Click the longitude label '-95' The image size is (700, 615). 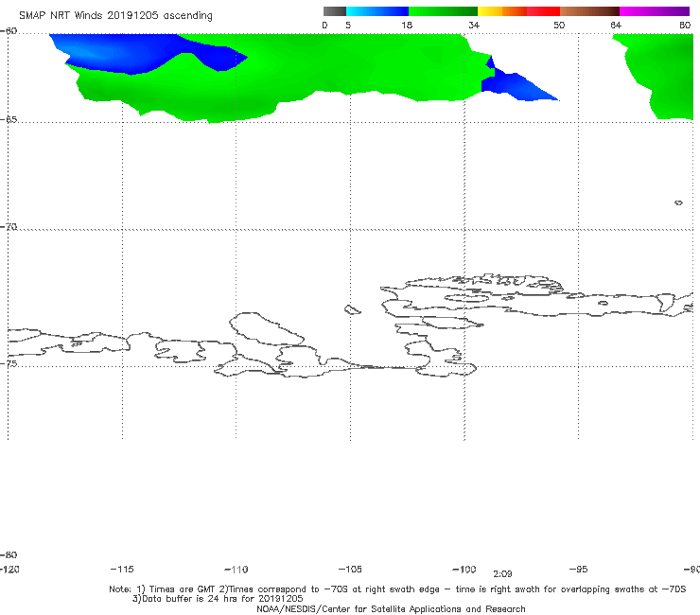(x=578, y=569)
